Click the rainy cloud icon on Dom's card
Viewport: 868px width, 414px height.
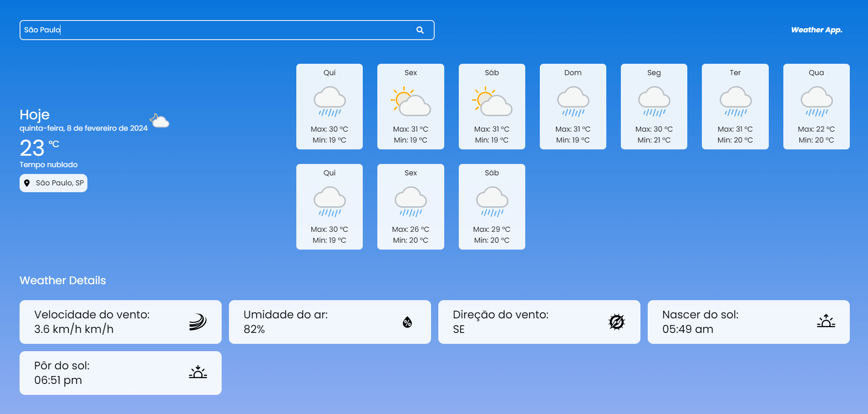pyautogui.click(x=573, y=101)
